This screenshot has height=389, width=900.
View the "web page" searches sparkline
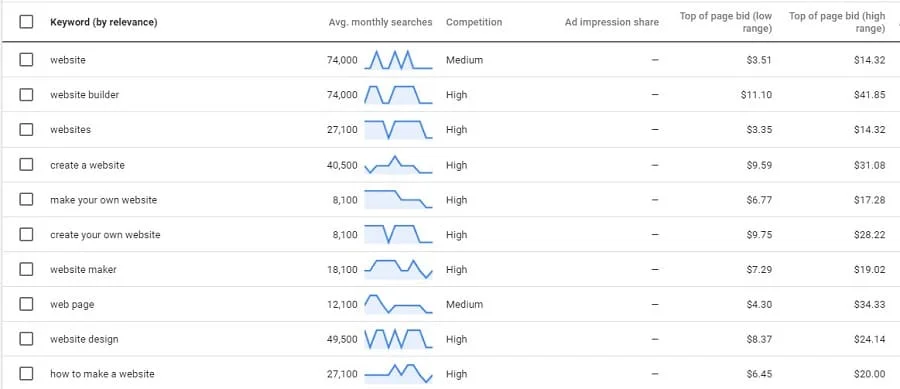(x=398, y=304)
